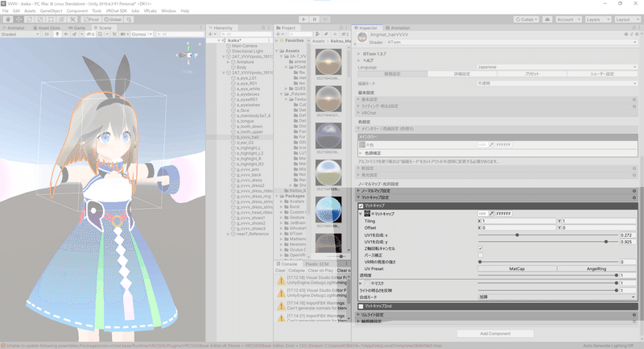Enable the マットキャップ checkbox
Screen dimensions: 644x349
(361, 206)
